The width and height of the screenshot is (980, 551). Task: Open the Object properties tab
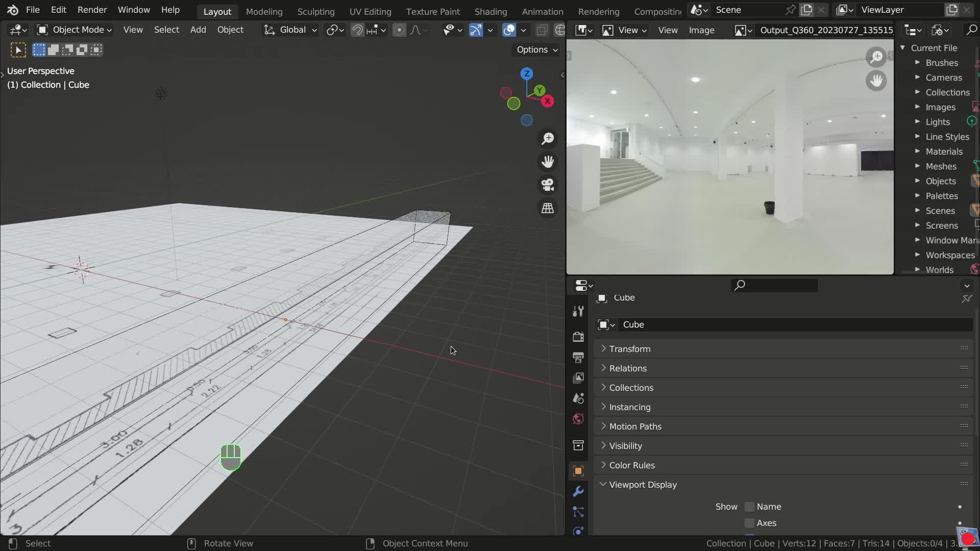pos(578,471)
